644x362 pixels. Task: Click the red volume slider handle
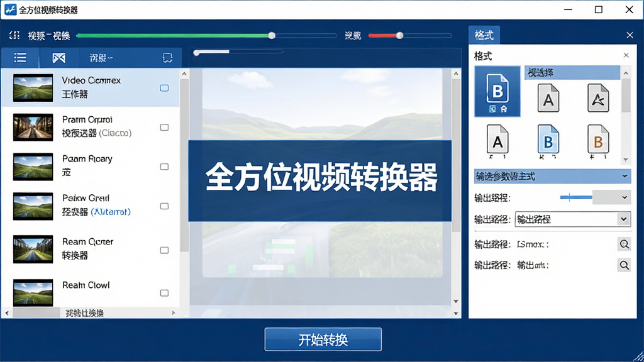point(399,36)
